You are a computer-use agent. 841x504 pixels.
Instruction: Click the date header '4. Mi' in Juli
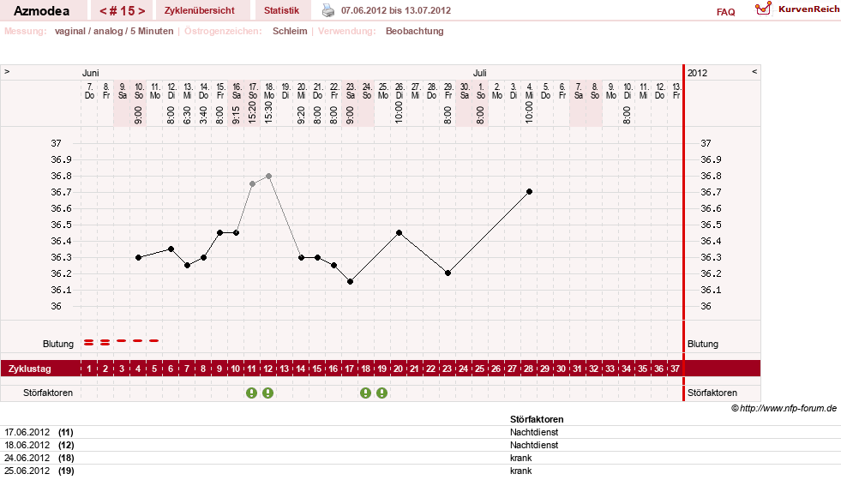pyautogui.click(x=530, y=91)
